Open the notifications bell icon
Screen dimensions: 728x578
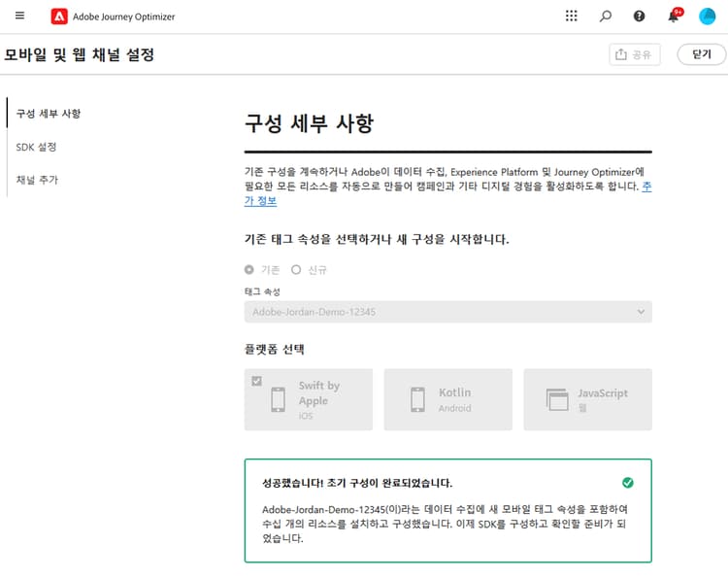(674, 16)
